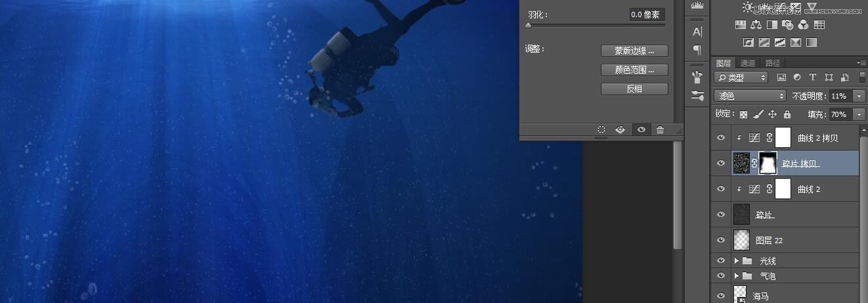Open the 滤色 blend mode dropdown
Viewport: 868px width, 303px height.
click(750, 96)
